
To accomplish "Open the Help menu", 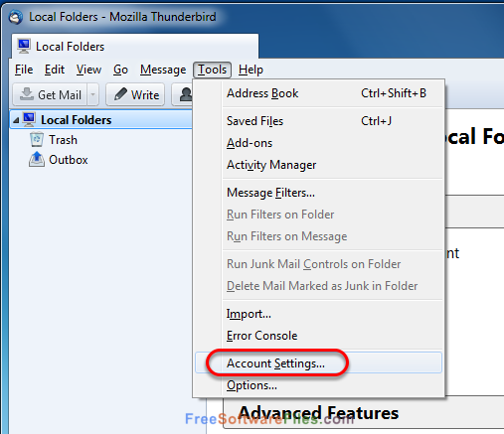I will [x=251, y=70].
